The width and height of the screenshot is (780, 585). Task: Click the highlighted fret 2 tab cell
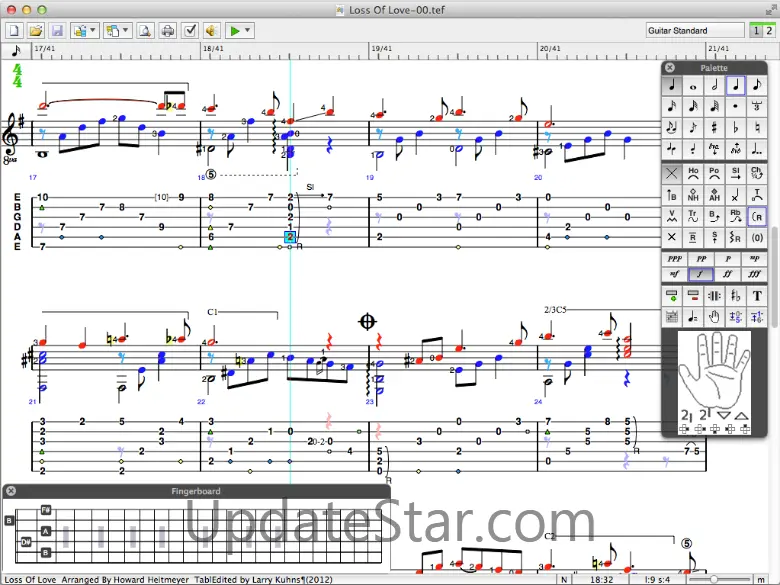tap(290, 237)
